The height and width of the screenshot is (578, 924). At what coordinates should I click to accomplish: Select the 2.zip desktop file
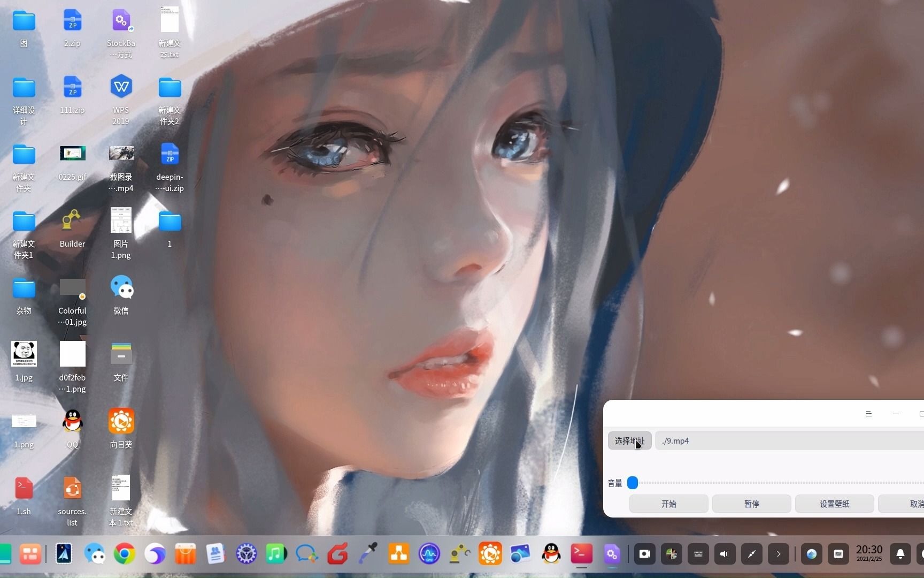tap(72, 28)
